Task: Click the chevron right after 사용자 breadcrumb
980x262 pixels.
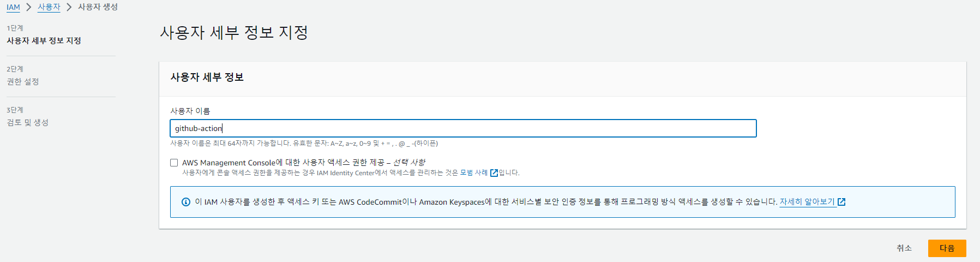Action: (69, 7)
